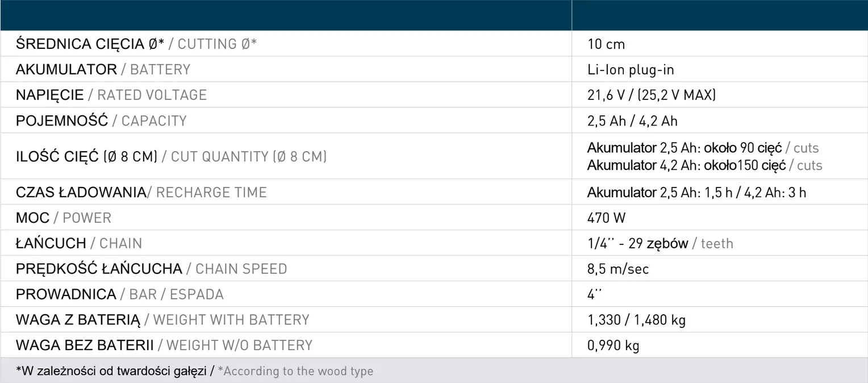Select the 10 cm cutting diameter value
Screen dimensions: 868x383
point(606,44)
